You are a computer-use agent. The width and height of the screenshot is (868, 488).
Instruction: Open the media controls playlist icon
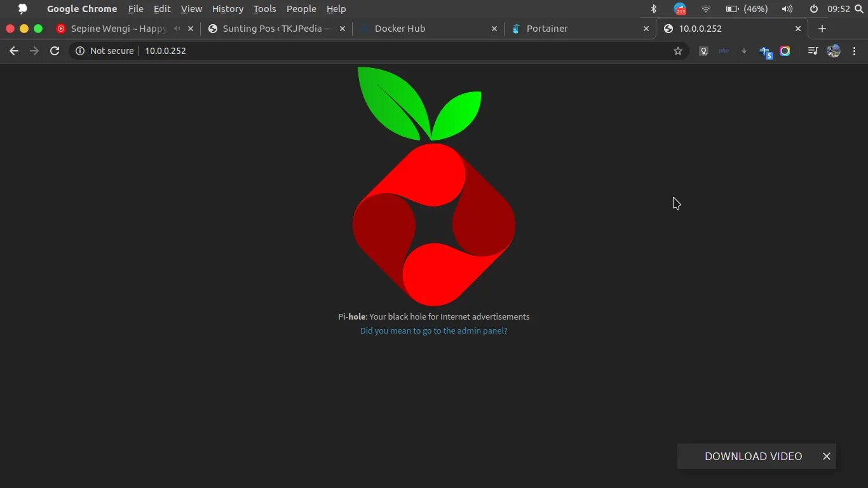pos(813,51)
